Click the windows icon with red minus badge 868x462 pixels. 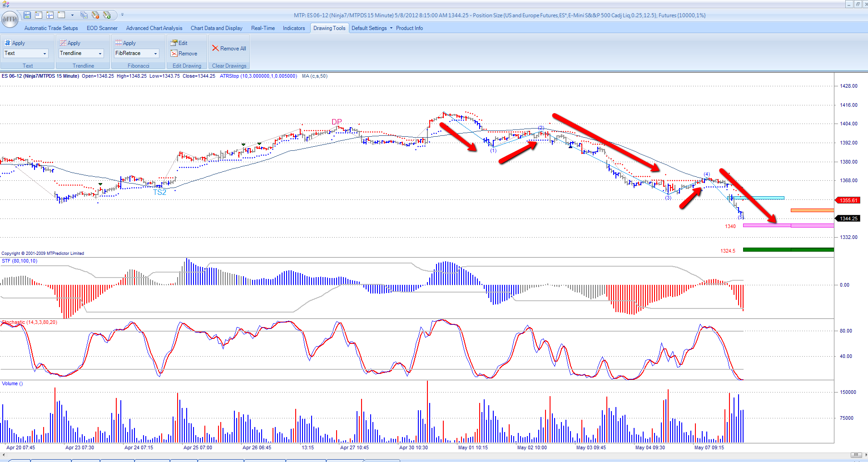95,15
